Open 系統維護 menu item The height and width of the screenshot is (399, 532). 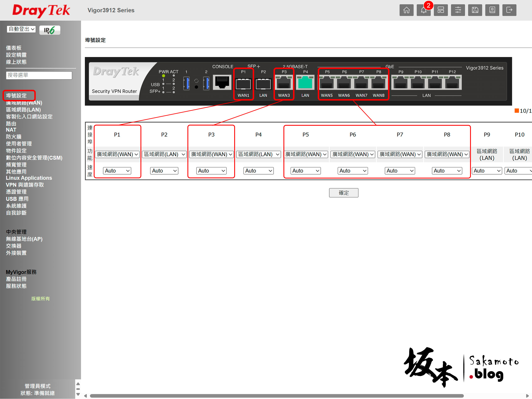(16, 206)
